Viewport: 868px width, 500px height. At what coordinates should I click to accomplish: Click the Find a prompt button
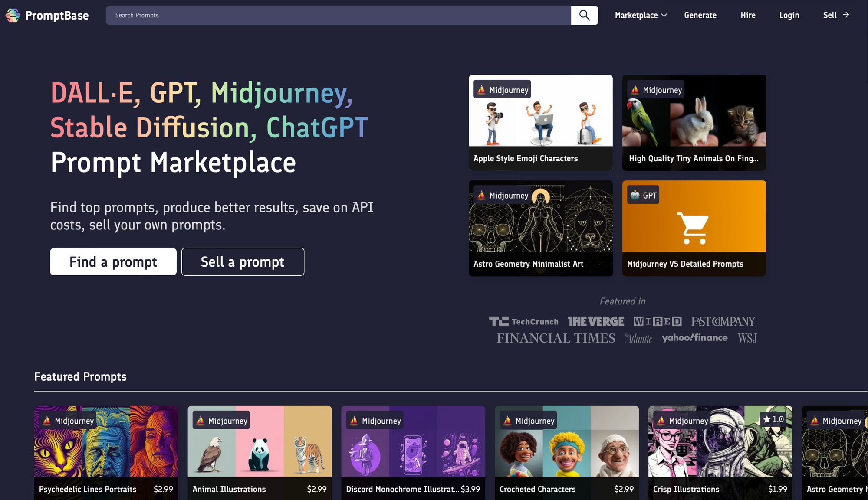pyautogui.click(x=113, y=261)
